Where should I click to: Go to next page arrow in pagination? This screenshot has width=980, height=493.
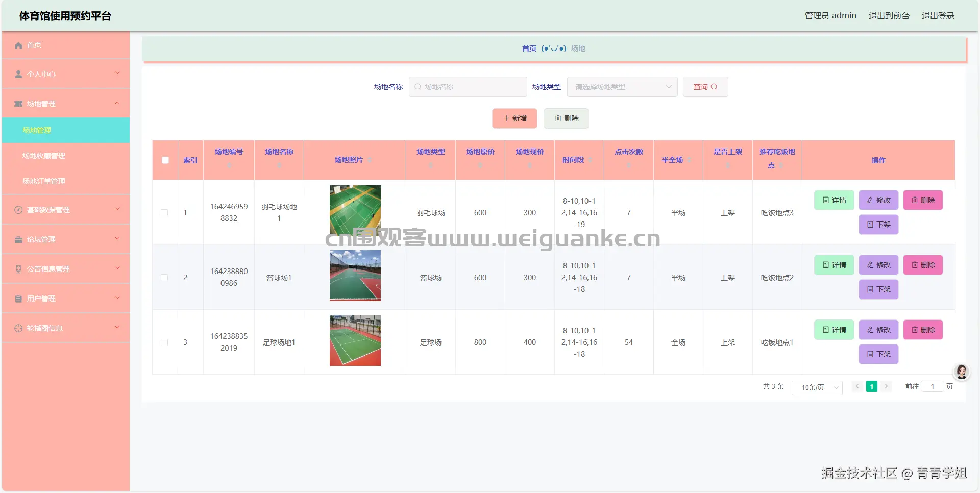pos(886,386)
